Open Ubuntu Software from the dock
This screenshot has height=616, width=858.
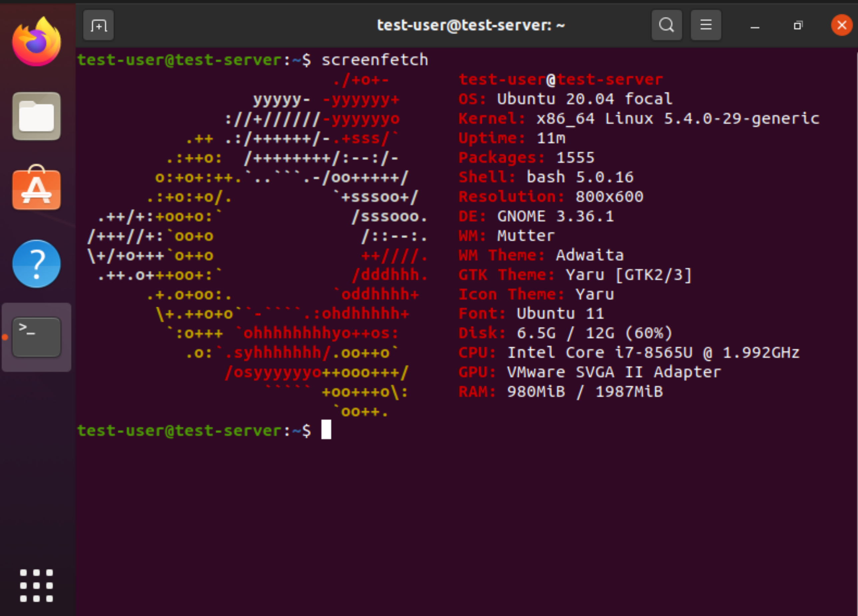(x=36, y=188)
